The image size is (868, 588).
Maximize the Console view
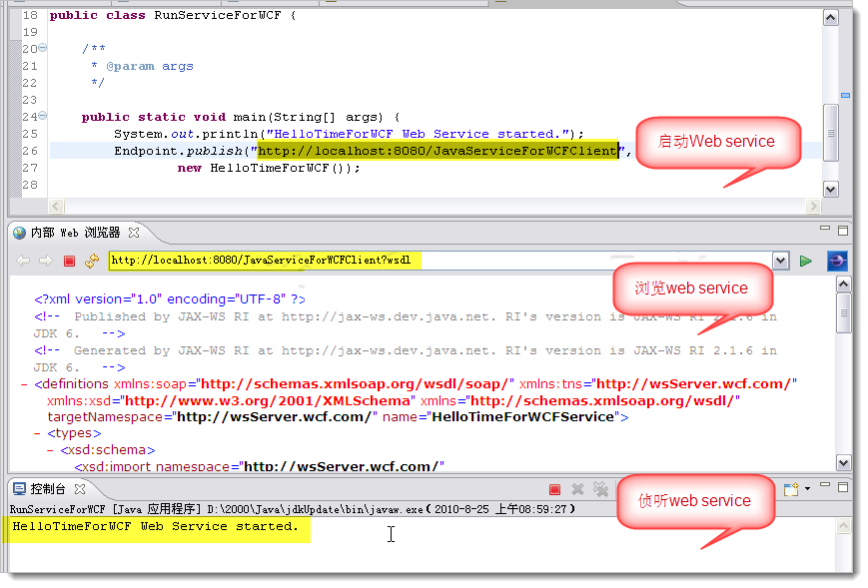pos(843,487)
